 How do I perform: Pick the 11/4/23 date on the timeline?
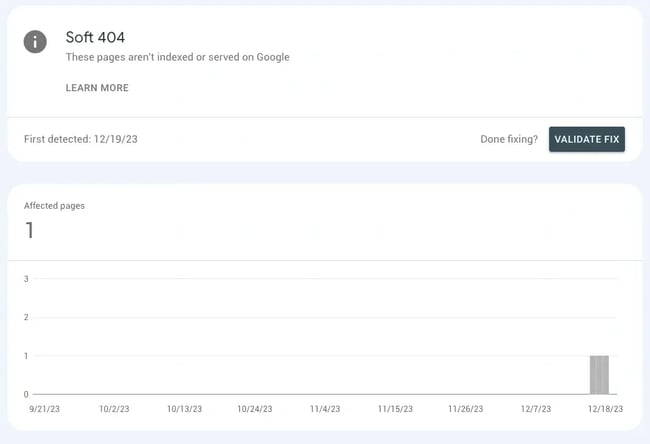click(x=326, y=408)
